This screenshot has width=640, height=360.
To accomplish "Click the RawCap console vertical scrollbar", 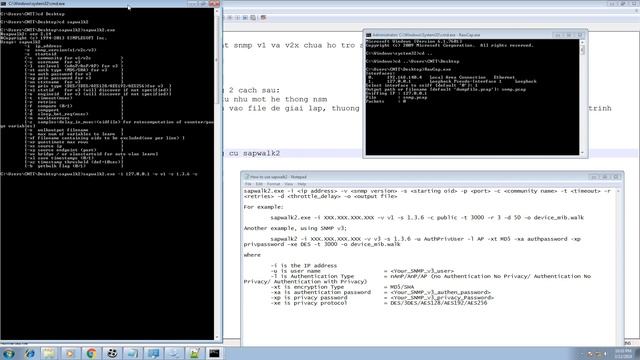I will pyautogui.click(x=582, y=97).
